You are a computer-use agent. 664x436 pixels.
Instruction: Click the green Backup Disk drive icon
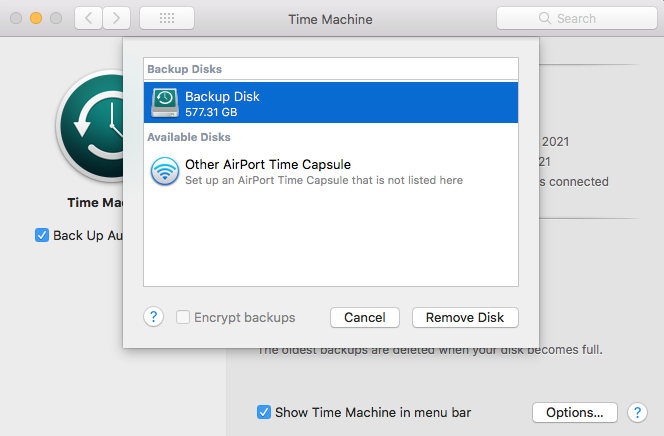pos(165,102)
